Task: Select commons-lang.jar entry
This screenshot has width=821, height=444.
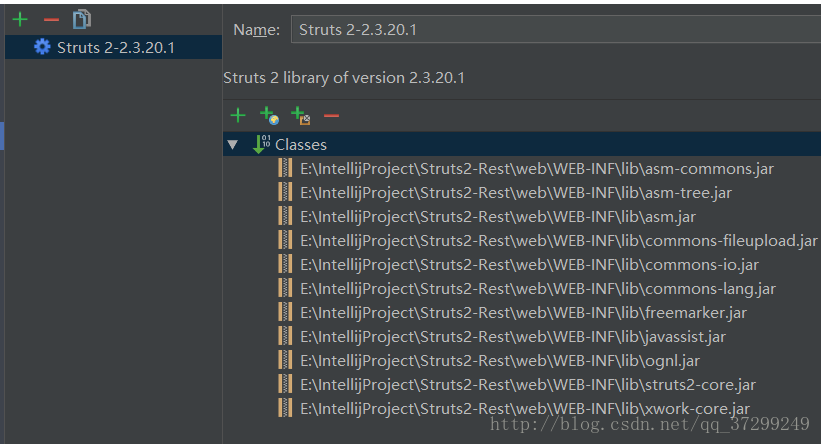Action: (x=538, y=289)
